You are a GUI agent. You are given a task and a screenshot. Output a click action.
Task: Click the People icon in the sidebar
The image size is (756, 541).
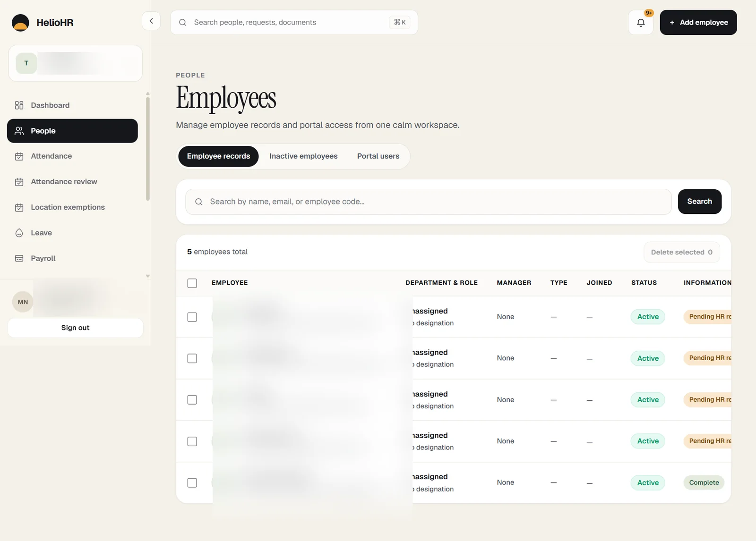point(19,131)
